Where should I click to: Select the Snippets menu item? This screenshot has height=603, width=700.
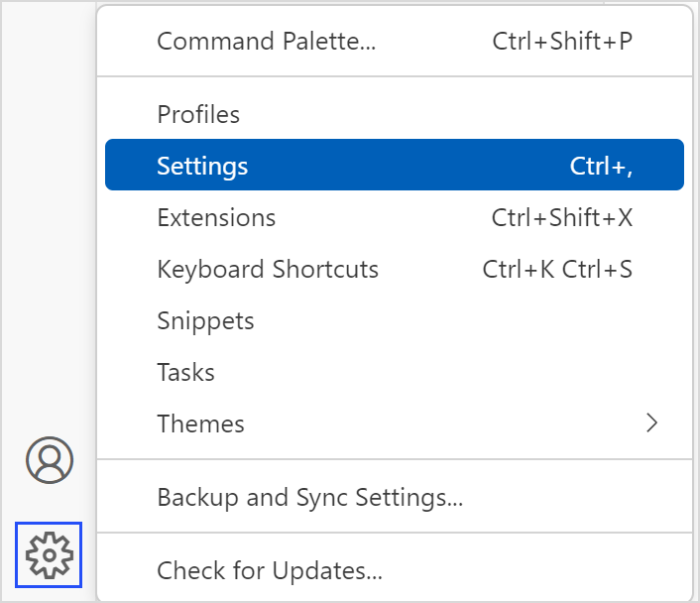tap(205, 321)
